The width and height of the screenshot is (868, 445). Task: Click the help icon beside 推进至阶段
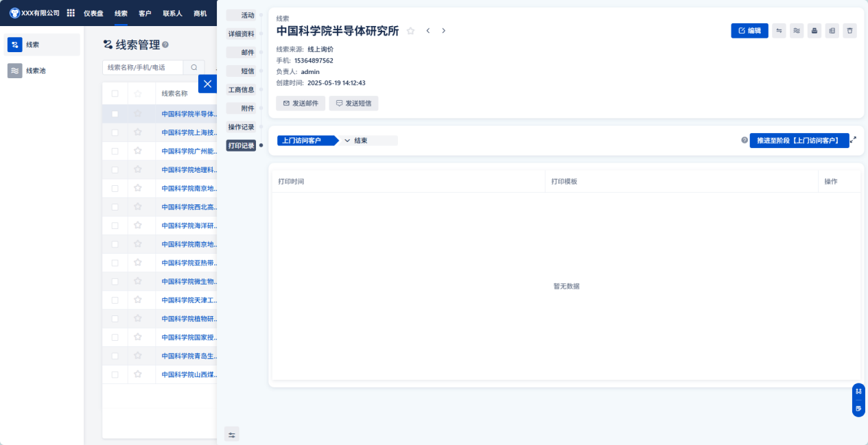[x=744, y=140]
